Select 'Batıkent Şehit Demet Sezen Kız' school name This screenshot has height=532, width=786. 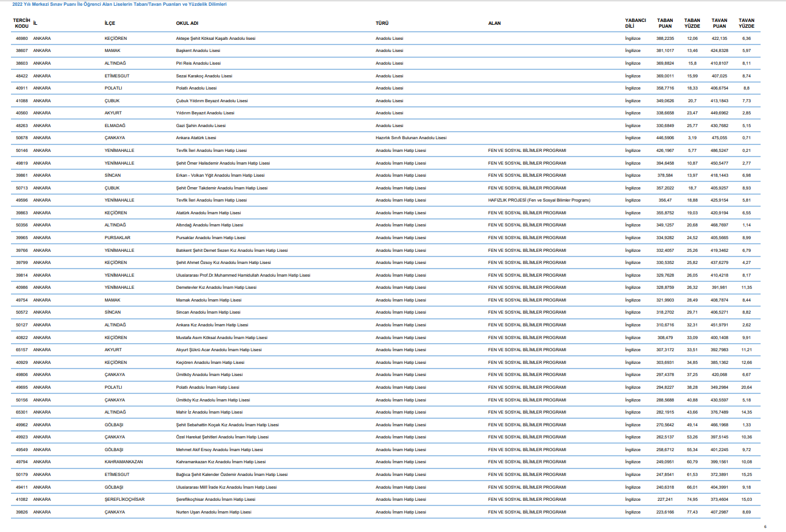pos(232,251)
